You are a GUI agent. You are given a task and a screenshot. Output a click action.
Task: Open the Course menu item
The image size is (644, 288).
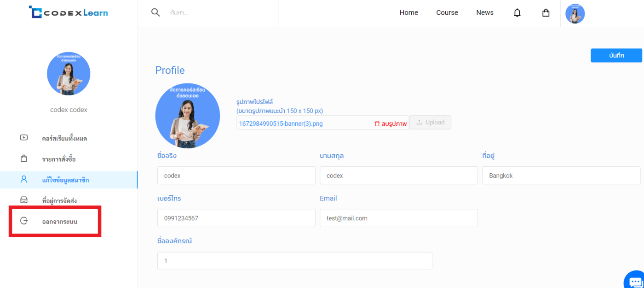coord(447,13)
